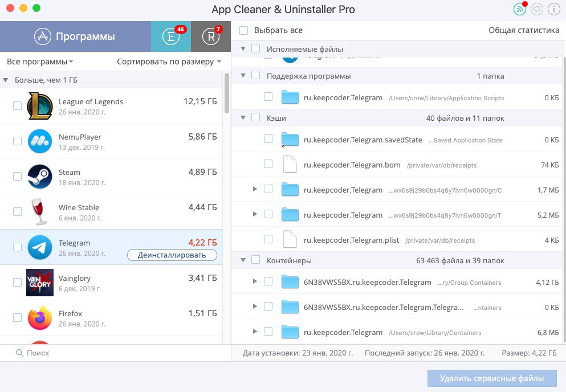
Task: Click the search magnifier icon
Action: tap(19, 353)
